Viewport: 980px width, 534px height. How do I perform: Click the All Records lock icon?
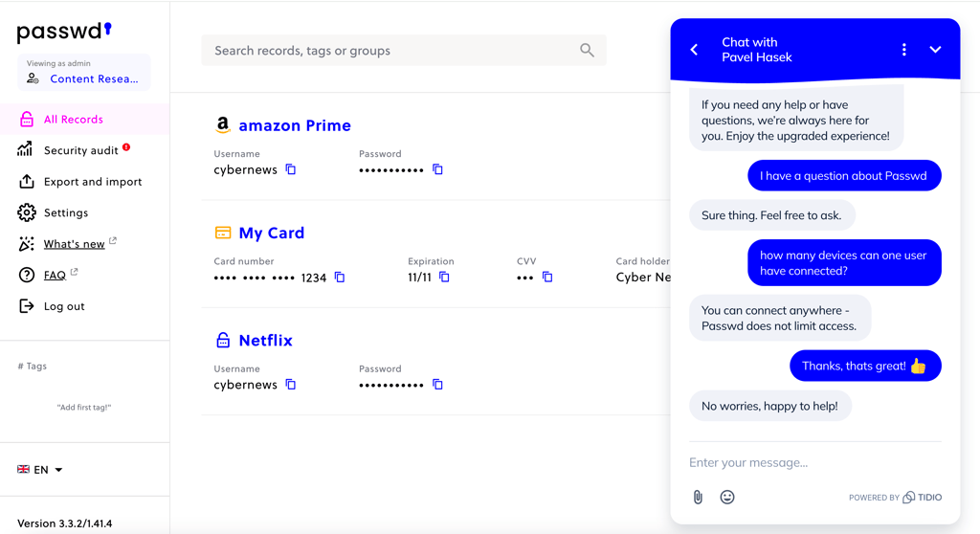point(26,119)
